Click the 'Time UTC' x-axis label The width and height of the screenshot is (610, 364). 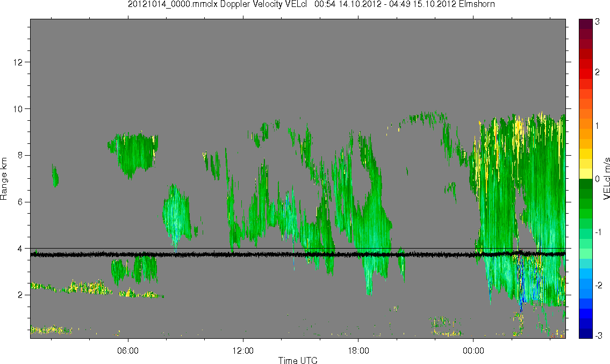point(298,360)
